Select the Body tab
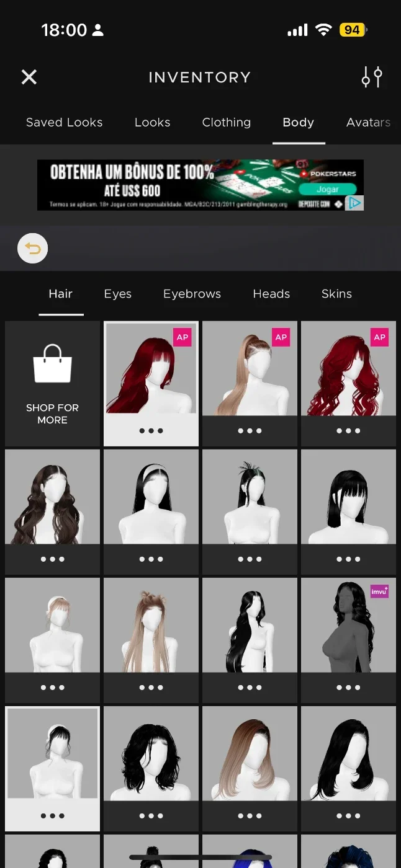The image size is (401, 868). click(299, 122)
